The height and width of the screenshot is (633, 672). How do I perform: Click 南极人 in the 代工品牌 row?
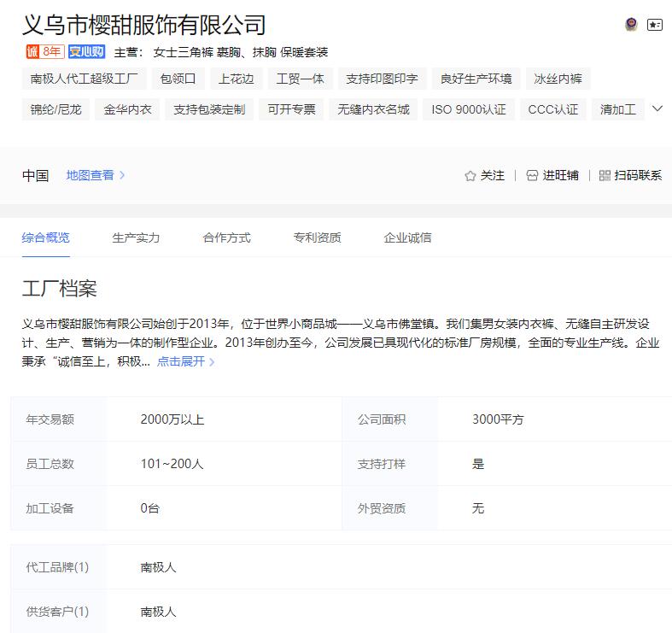point(158,567)
